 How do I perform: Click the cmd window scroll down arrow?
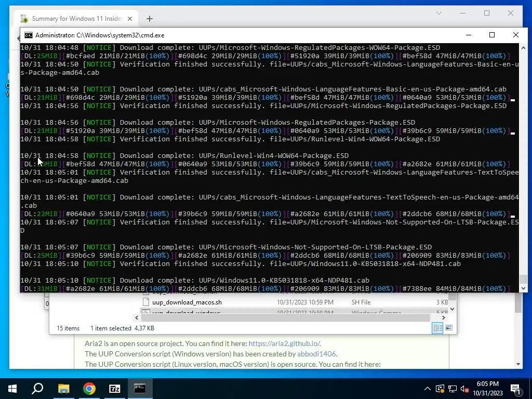524,288
